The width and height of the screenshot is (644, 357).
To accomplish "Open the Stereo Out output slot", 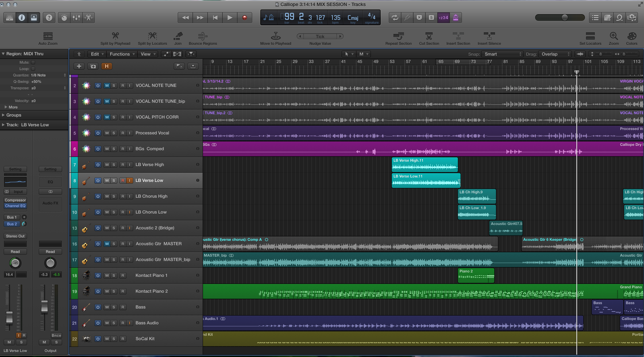I will pyautogui.click(x=15, y=236).
